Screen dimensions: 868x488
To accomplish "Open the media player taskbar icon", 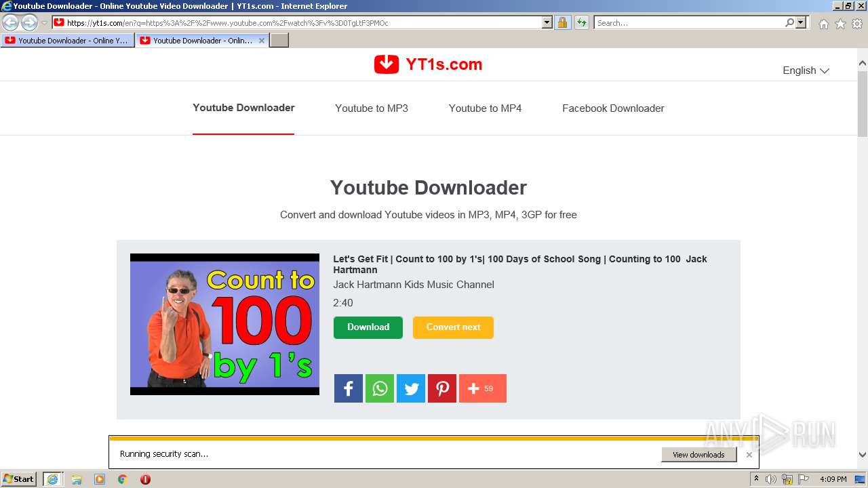I will [x=100, y=479].
